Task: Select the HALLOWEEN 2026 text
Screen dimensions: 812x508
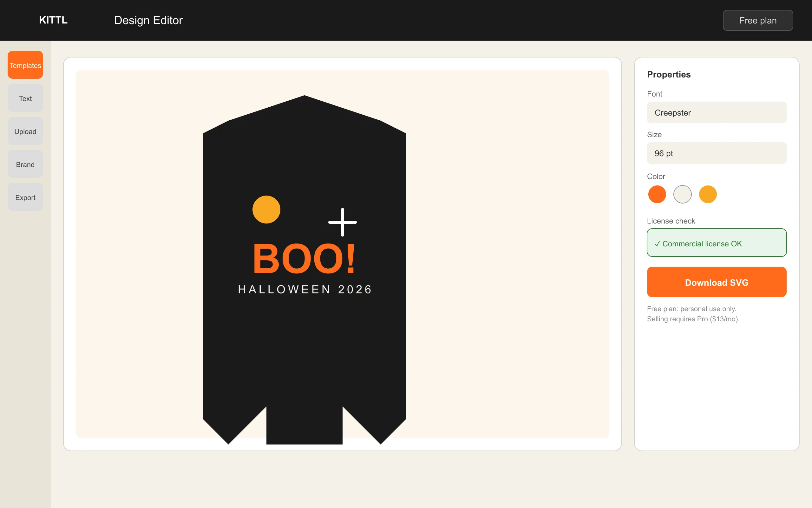Action: (x=305, y=289)
